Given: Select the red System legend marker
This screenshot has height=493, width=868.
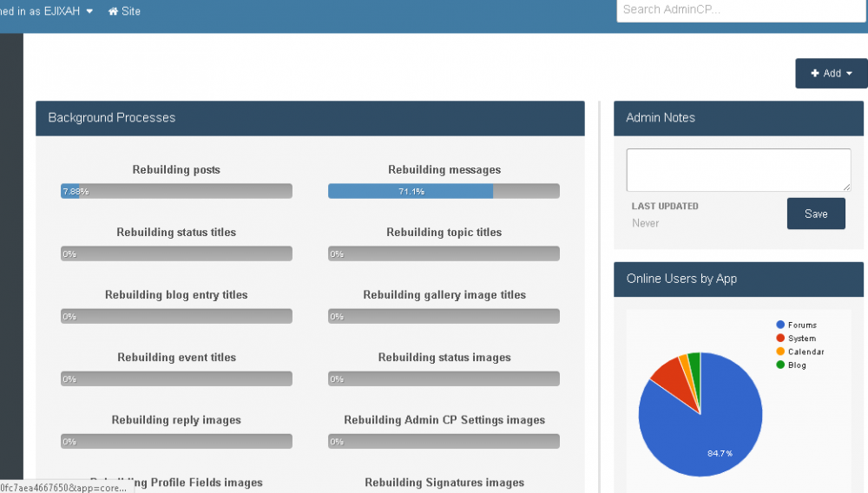Looking at the screenshot, I should pos(780,339).
